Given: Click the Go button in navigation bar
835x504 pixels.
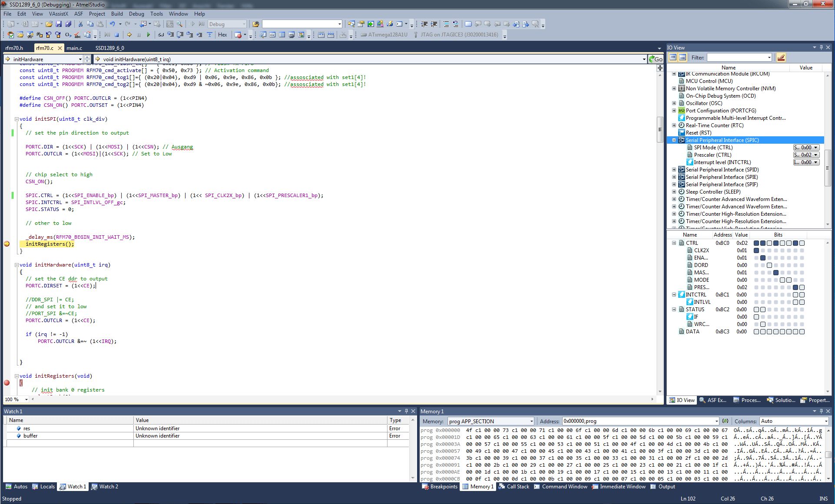Looking at the screenshot, I should coord(656,59).
